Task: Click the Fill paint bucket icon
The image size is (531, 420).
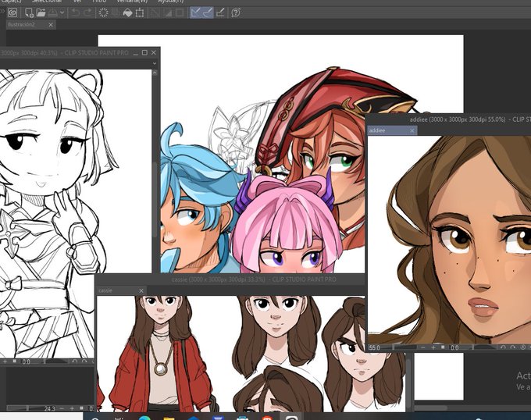Action: (127, 12)
